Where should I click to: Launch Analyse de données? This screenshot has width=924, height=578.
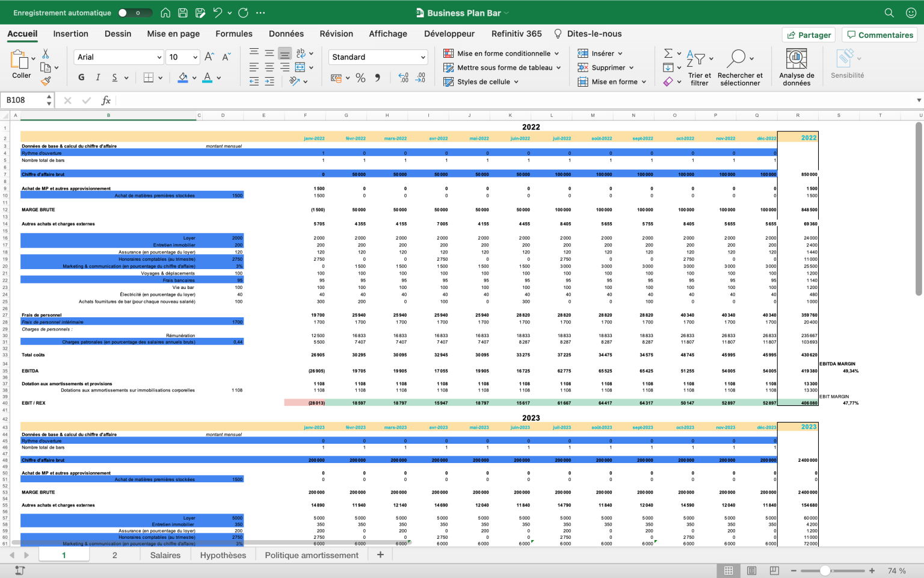796,65
